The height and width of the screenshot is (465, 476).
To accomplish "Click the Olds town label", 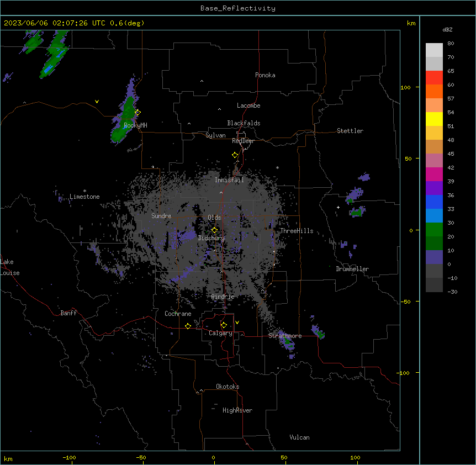I will pos(214,218).
